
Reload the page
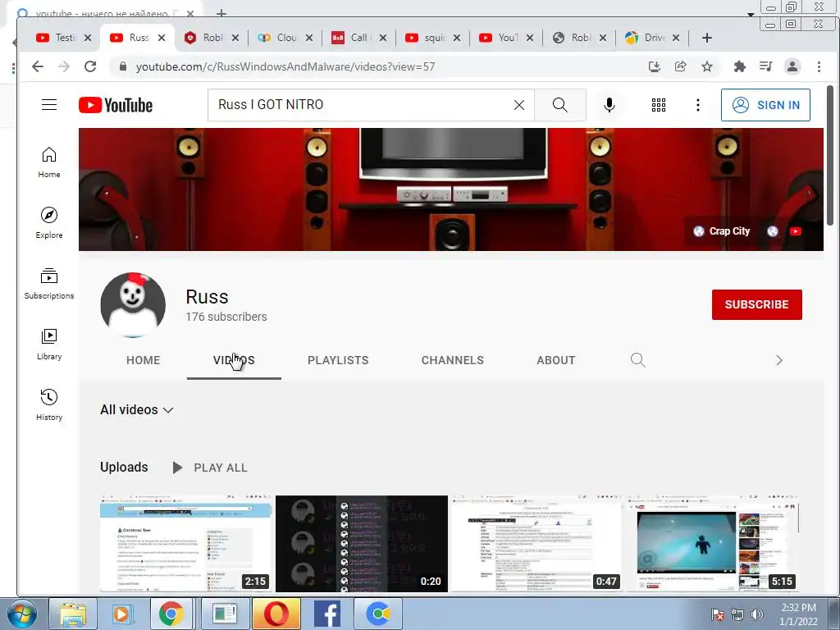90,66
